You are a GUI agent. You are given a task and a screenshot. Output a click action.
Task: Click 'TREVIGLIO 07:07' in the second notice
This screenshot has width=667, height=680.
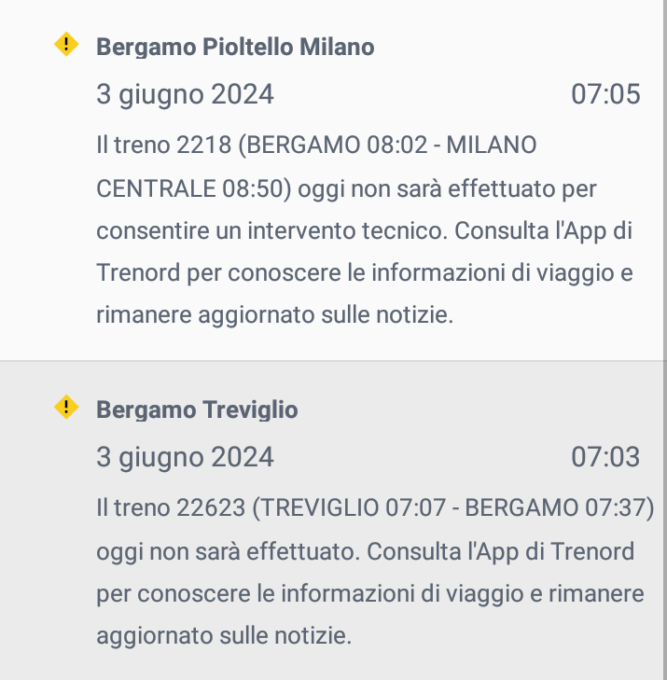click(x=353, y=508)
